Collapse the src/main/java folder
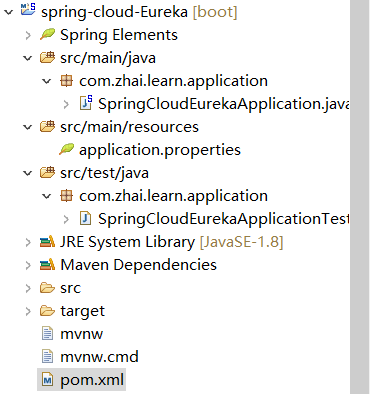371x394 pixels. [x=28, y=58]
